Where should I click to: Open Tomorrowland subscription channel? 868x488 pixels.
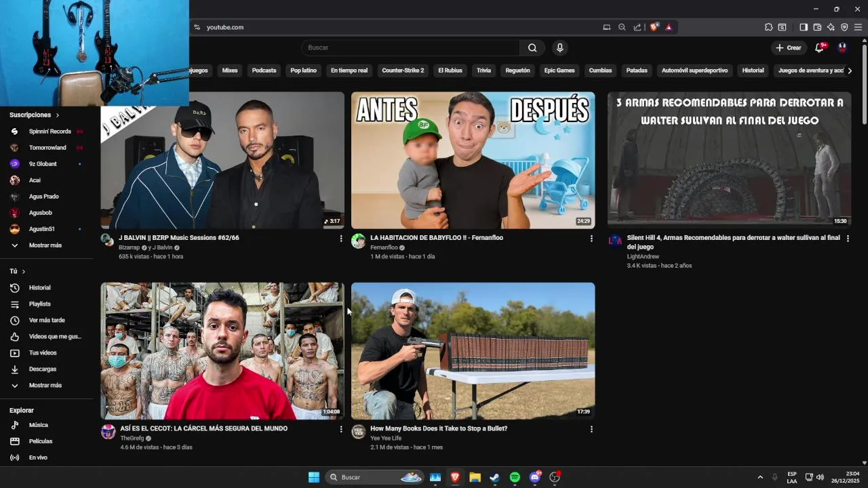click(x=46, y=148)
